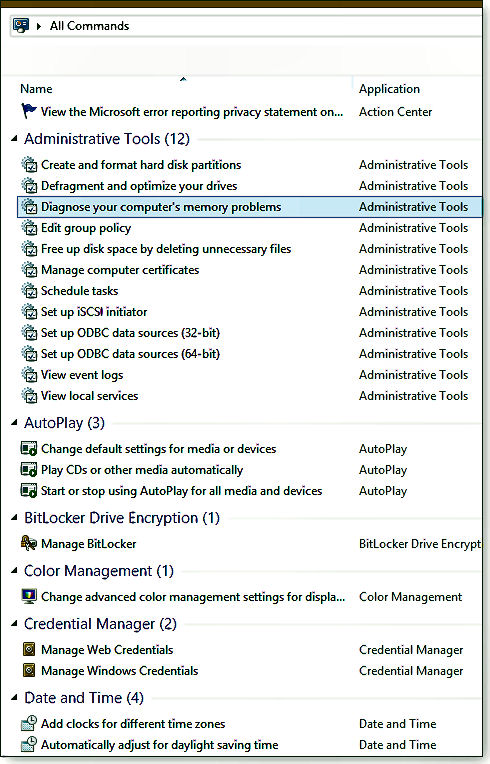The height and width of the screenshot is (764, 490).
Task: Click the icon beside Play CDs automatically
Action: [x=29, y=470]
